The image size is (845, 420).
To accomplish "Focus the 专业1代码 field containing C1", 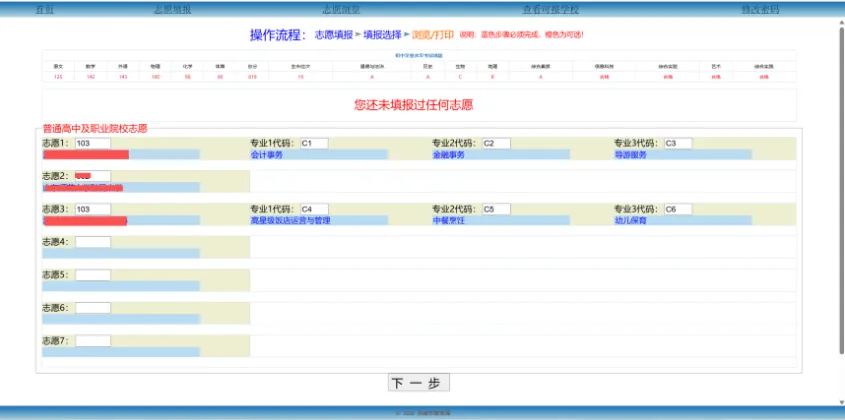I will coord(314,143).
